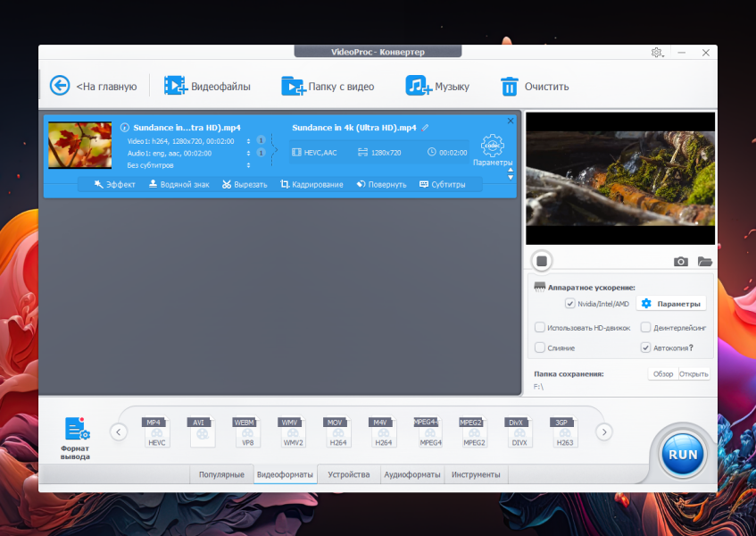Screen dimensions: 756x536
Task: Switch to the Инструменты tab
Action: click(476, 474)
